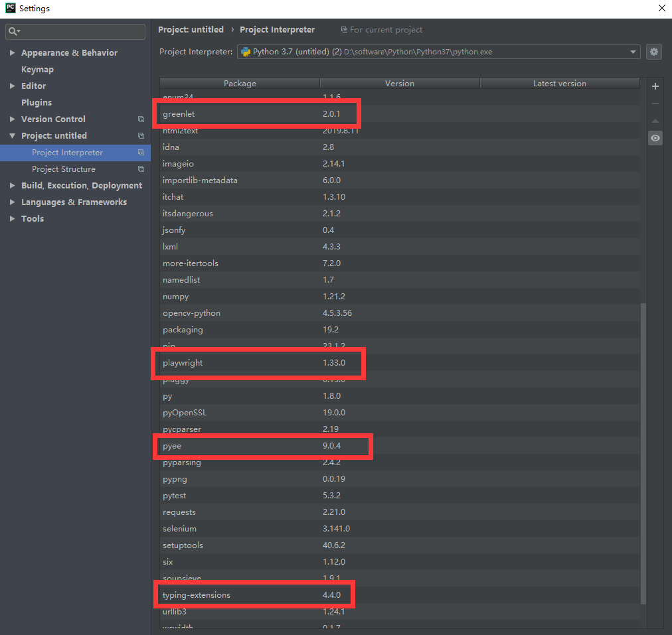Select the pycparser package row
672x635 pixels.
click(400, 429)
